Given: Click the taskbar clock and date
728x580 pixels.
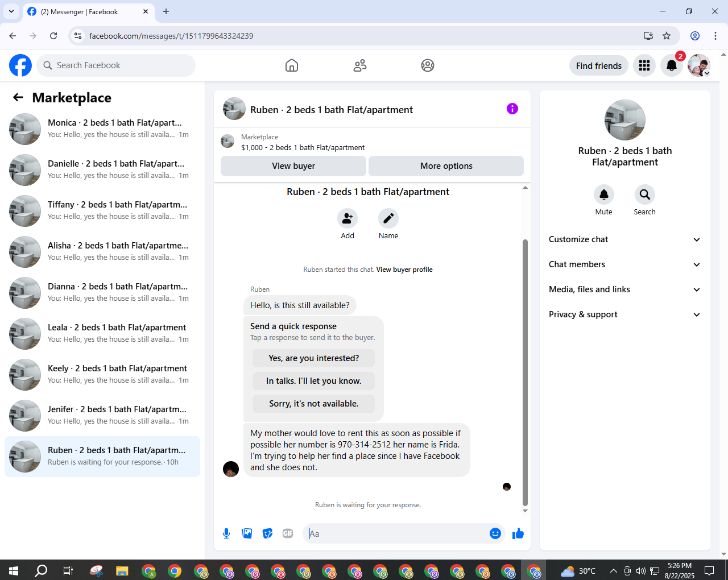Looking at the screenshot, I should pos(680,570).
